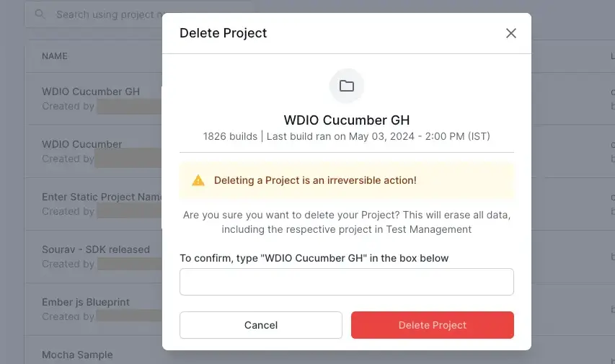Screen dimensions: 615x364
Task: Open the Mocha Sample project
Action: pos(77,355)
